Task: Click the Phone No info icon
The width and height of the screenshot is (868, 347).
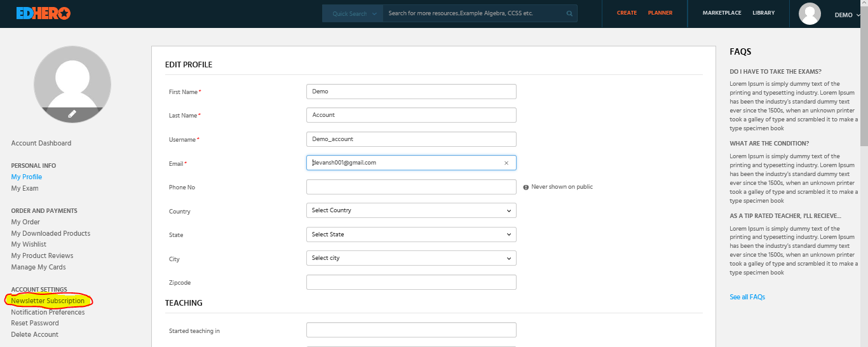Action: click(x=526, y=187)
